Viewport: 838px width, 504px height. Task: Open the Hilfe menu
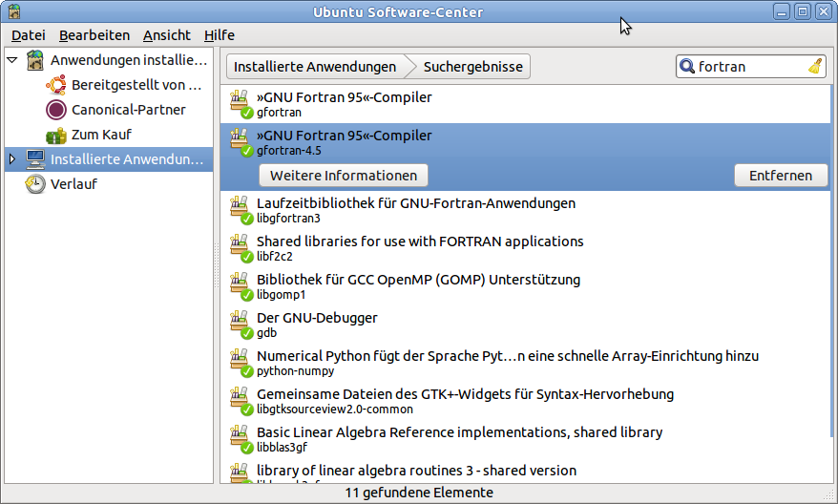tap(220, 35)
